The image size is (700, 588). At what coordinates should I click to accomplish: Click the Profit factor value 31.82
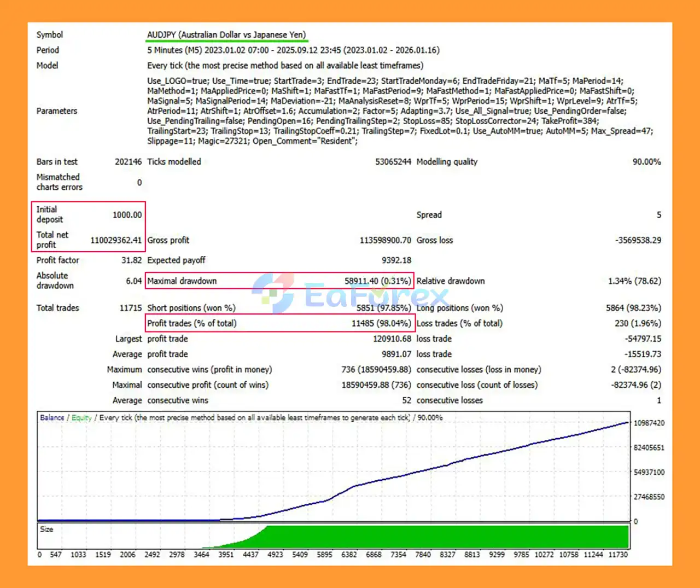click(x=131, y=260)
